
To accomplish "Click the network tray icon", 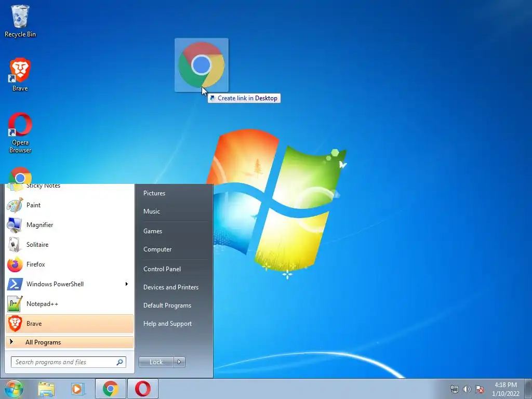I will 454,389.
